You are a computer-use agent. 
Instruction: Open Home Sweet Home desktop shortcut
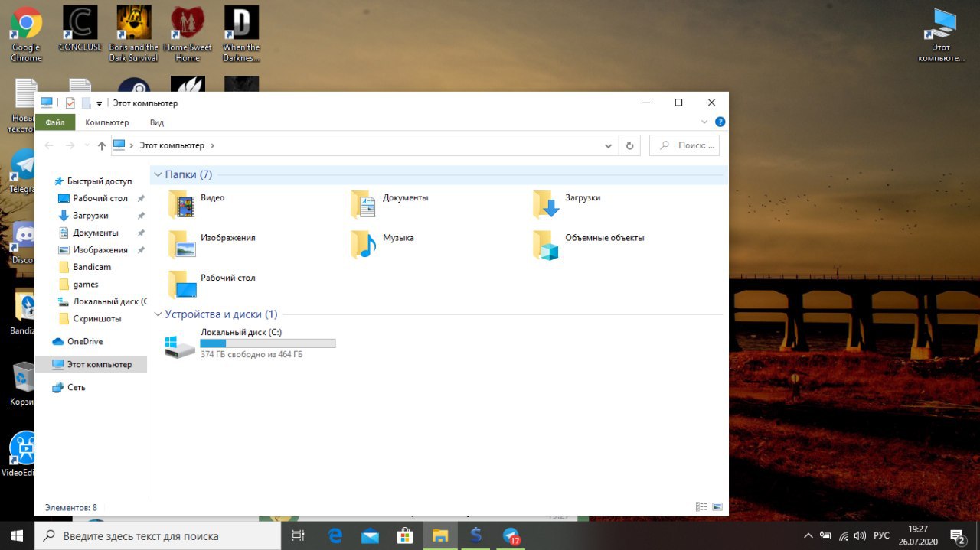[x=188, y=34]
